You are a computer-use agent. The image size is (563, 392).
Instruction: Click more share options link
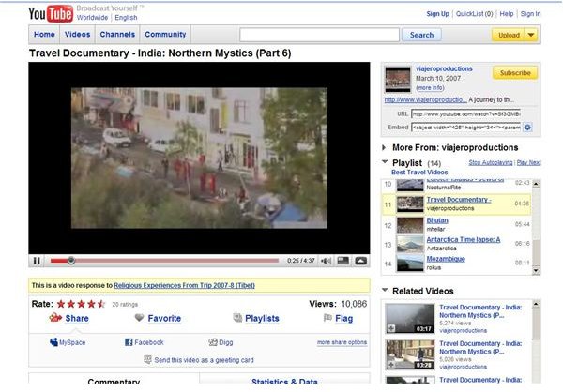[342, 342]
